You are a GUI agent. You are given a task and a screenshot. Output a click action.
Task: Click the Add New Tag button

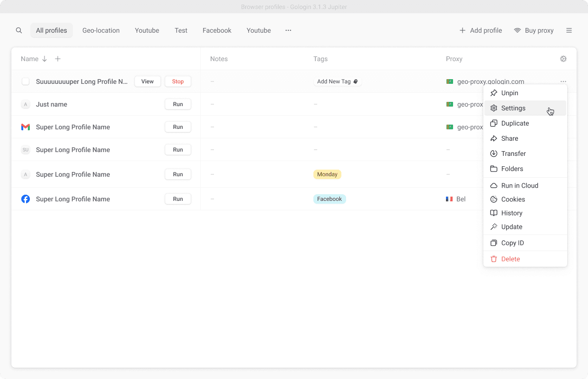(337, 81)
